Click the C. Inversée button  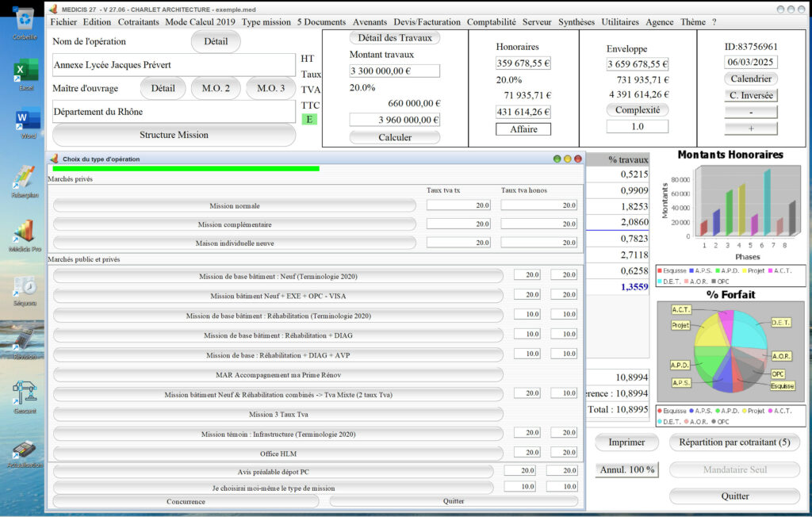[751, 95]
